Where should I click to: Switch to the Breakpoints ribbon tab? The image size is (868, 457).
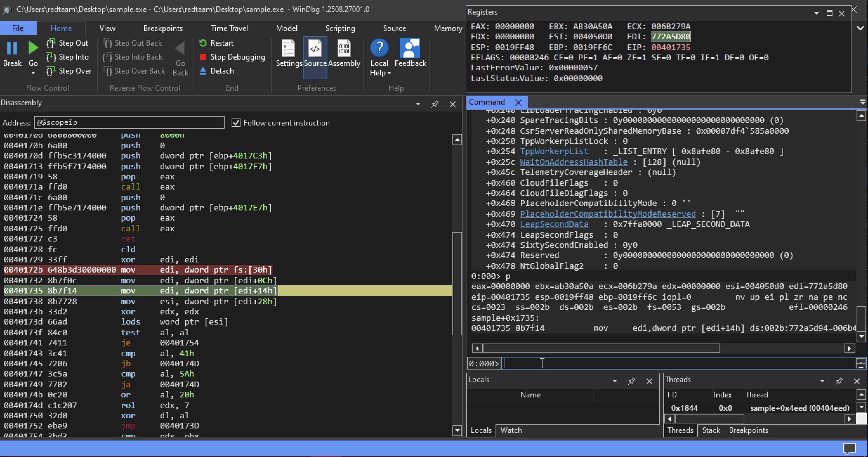pos(163,28)
